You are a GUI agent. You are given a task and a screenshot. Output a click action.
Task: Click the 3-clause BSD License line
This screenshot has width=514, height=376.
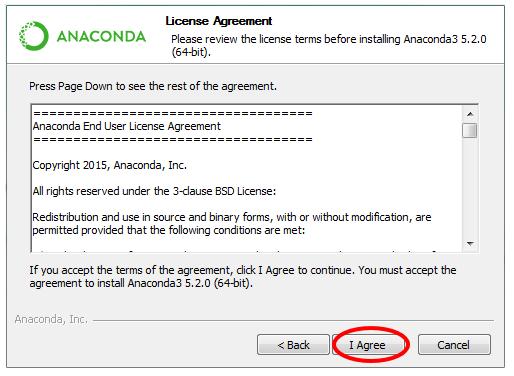click(154, 191)
